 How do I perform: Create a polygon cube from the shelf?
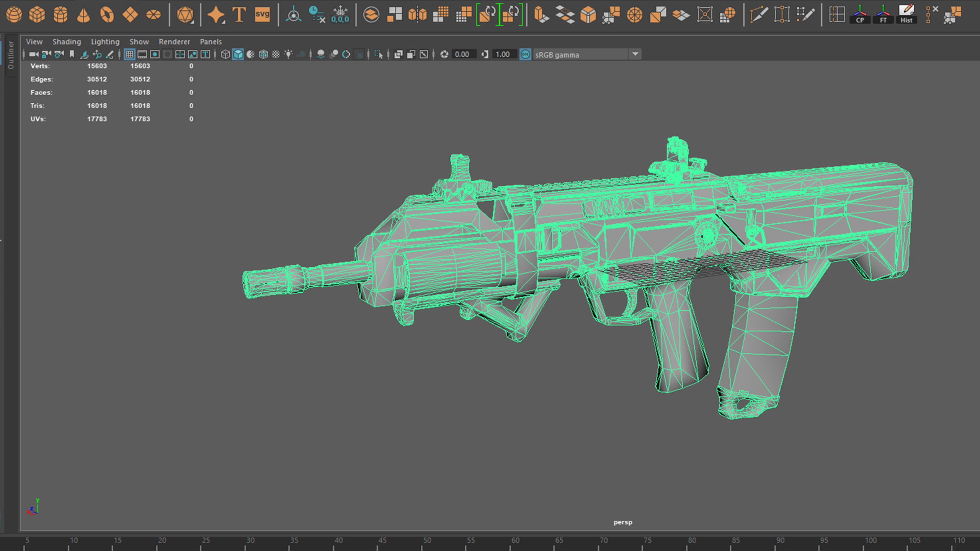tap(37, 15)
